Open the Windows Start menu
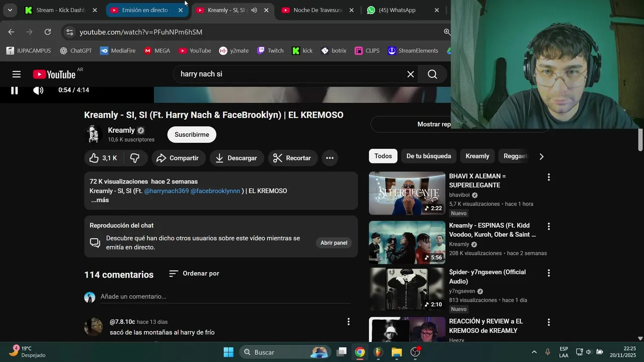644x362 pixels. (228, 352)
